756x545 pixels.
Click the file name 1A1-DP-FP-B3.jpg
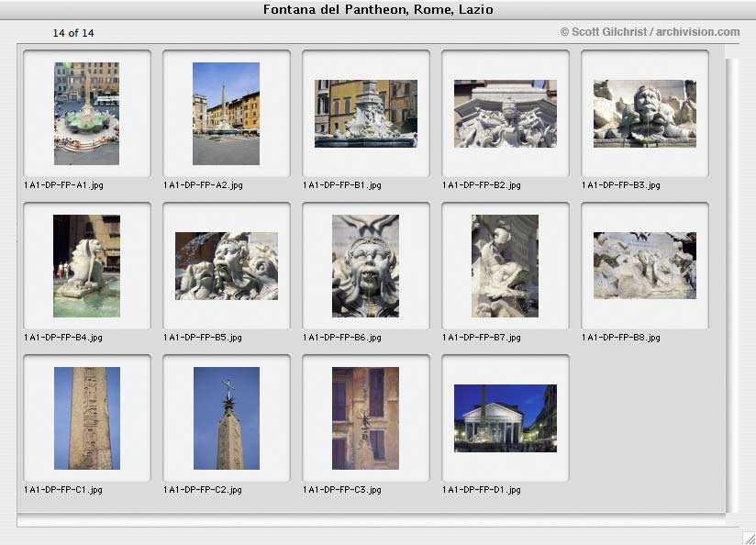[620, 185]
